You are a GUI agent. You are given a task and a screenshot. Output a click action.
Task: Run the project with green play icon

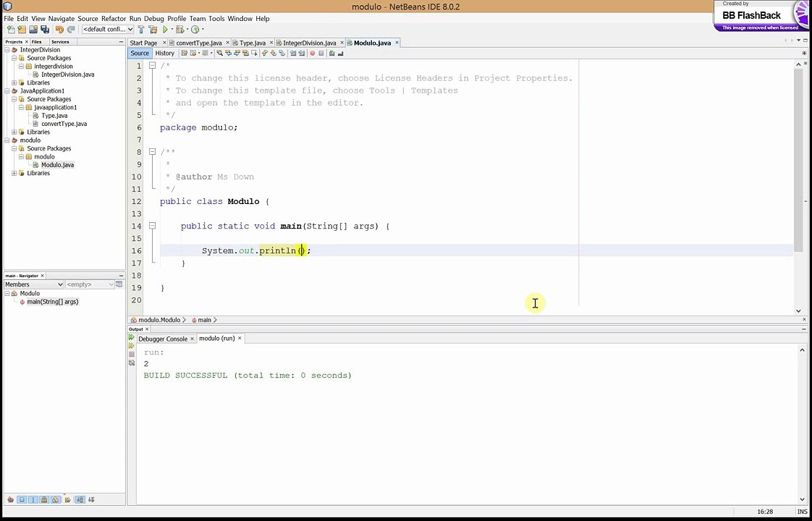(165, 30)
